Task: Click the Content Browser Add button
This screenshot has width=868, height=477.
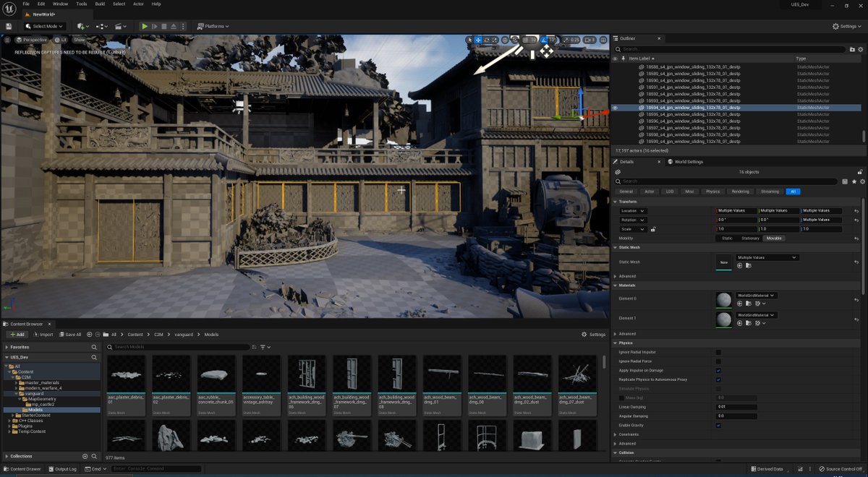Action: 17,335
